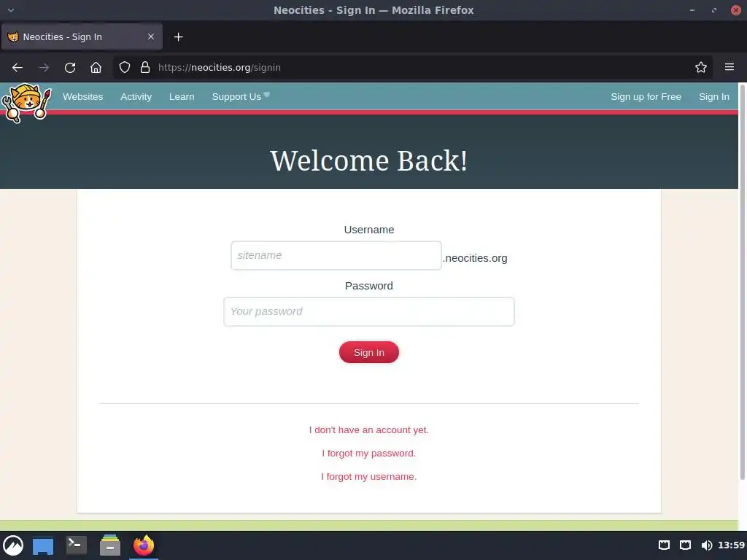Open the volume control in the system tray
Screen dimensions: 747x560
click(706, 545)
